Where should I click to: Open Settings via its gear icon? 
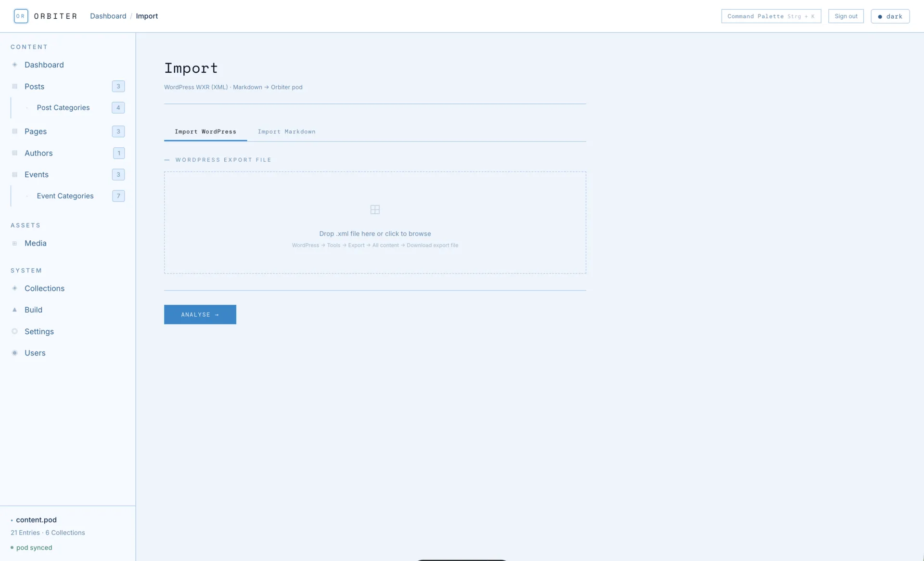pyautogui.click(x=14, y=331)
